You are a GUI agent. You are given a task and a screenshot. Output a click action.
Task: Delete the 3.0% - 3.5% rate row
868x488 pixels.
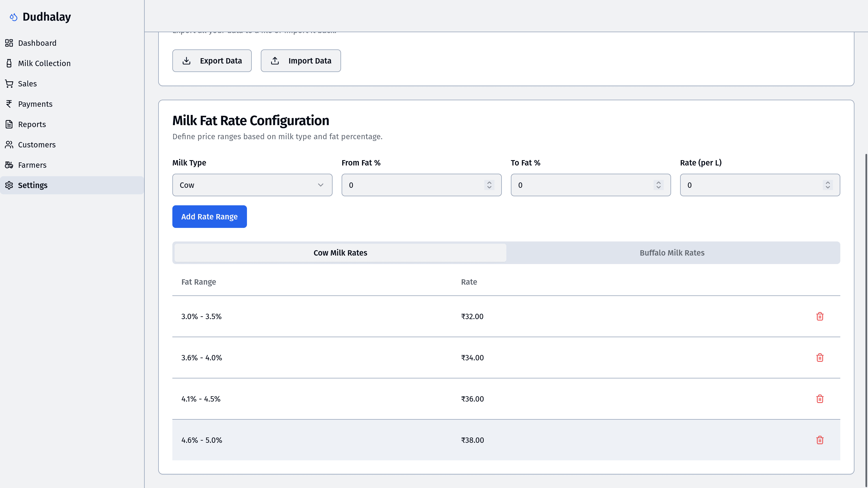[x=819, y=316]
